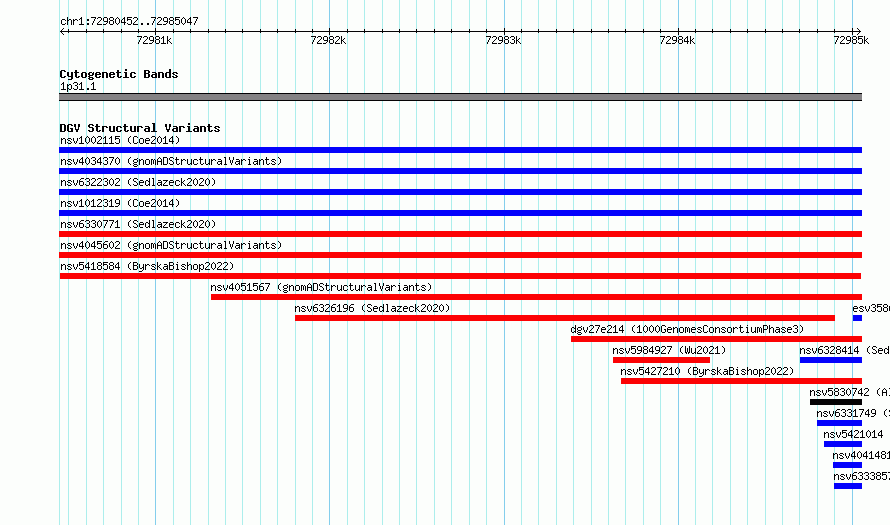Viewport: 890px width, 525px height.
Task: Click the red bar under nsv6330771
Action: click(x=460, y=234)
